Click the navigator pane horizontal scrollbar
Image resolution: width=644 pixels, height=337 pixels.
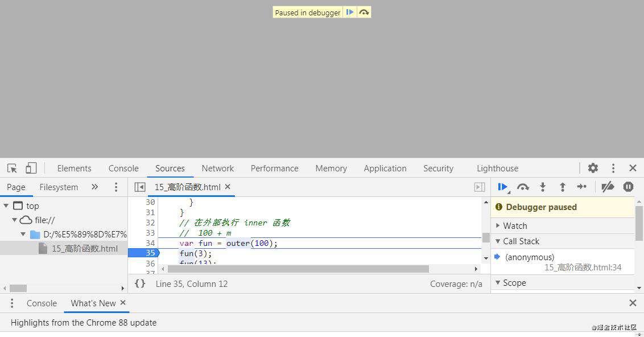click(x=18, y=288)
